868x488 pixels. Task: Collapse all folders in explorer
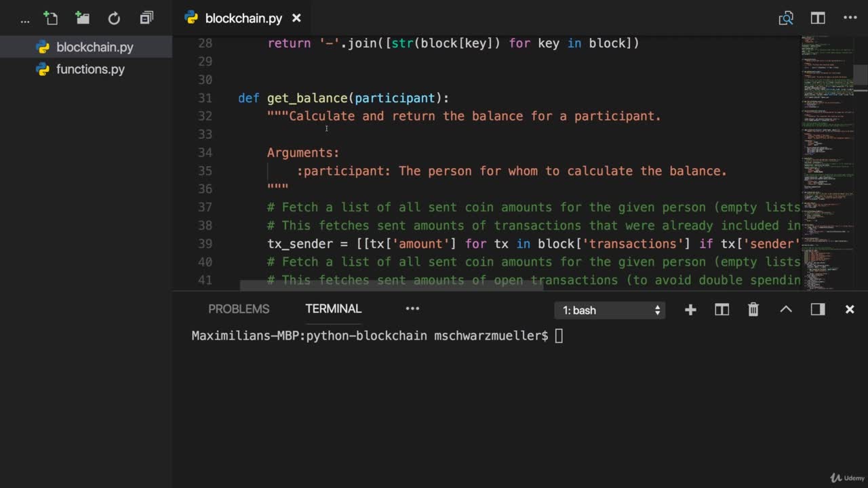click(x=146, y=18)
